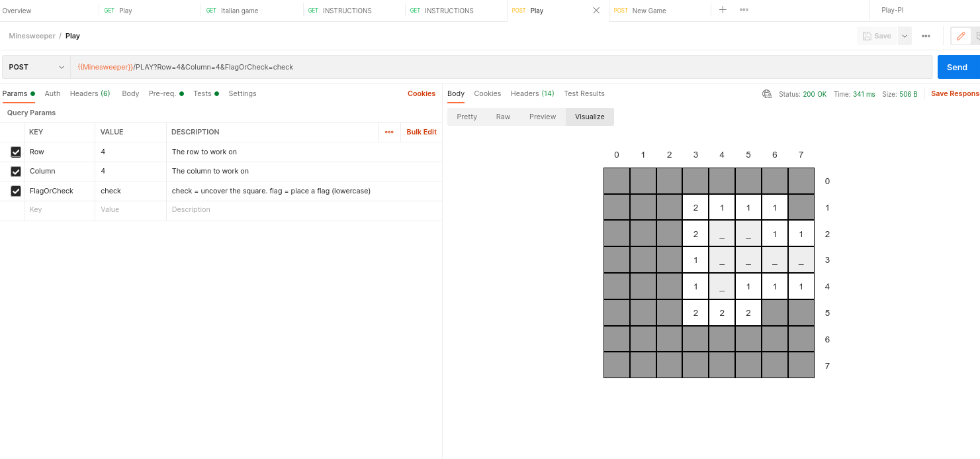Open the response Cookies tab
This screenshot has width=980, height=459.
click(x=488, y=93)
